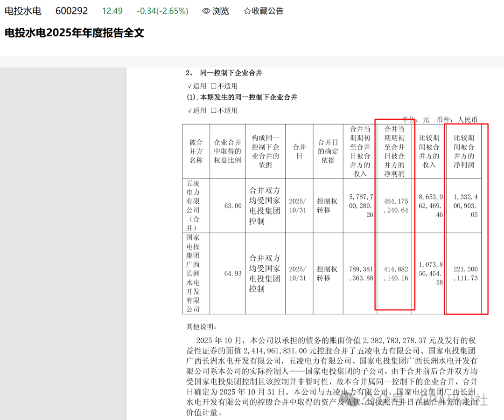Click the equity ratio value 64.93
Image resolution: width=504 pixels, height=420 pixels.
tap(233, 274)
